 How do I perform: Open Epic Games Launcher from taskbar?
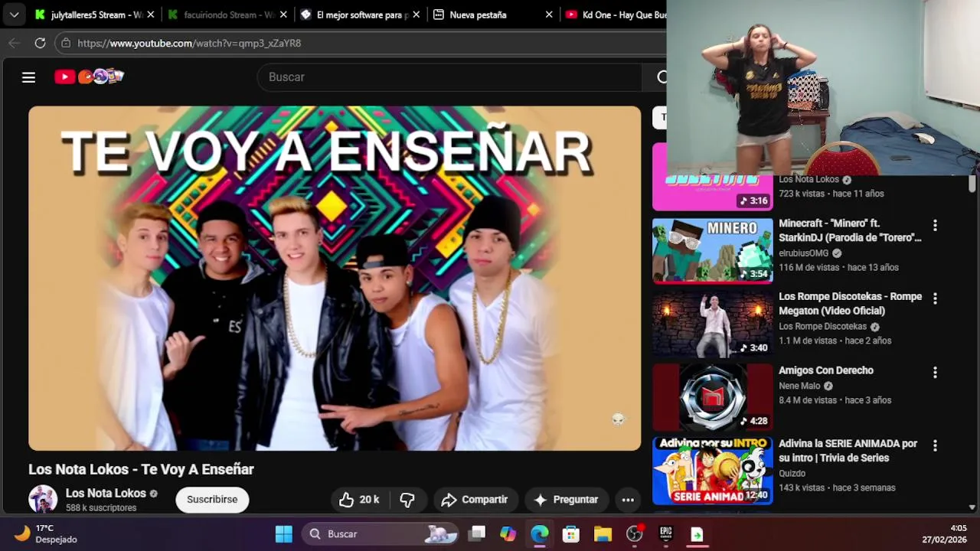coord(665,533)
